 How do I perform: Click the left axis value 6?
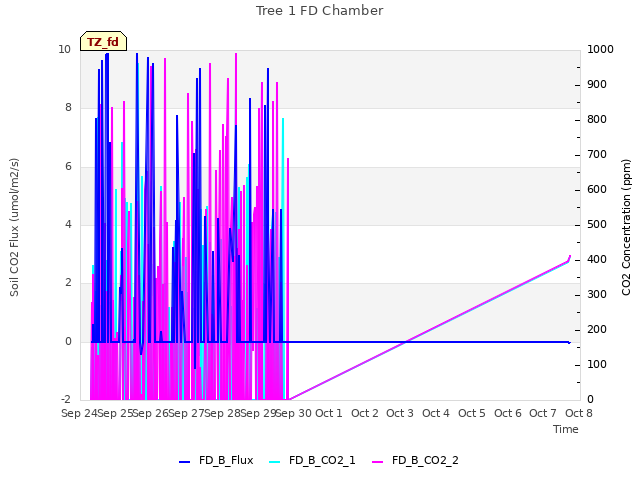tap(68, 166)
